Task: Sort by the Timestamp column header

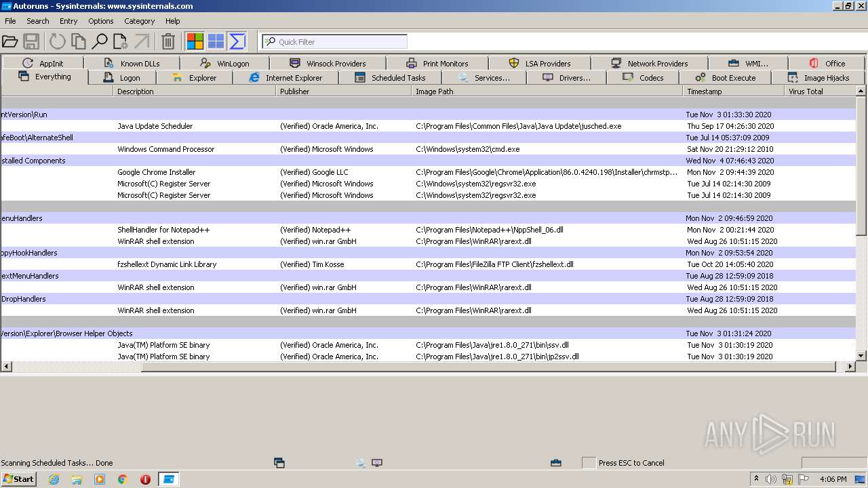Action: (x=734, y=91)
